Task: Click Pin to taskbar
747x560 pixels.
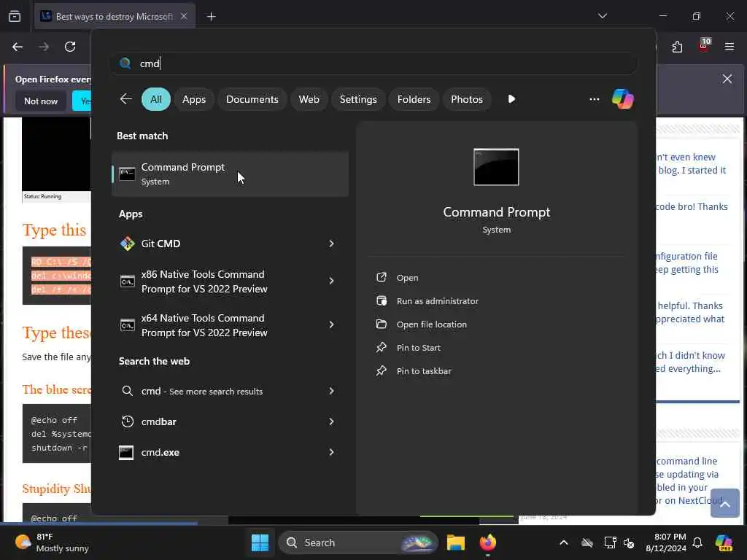Action: pos(424,371)
